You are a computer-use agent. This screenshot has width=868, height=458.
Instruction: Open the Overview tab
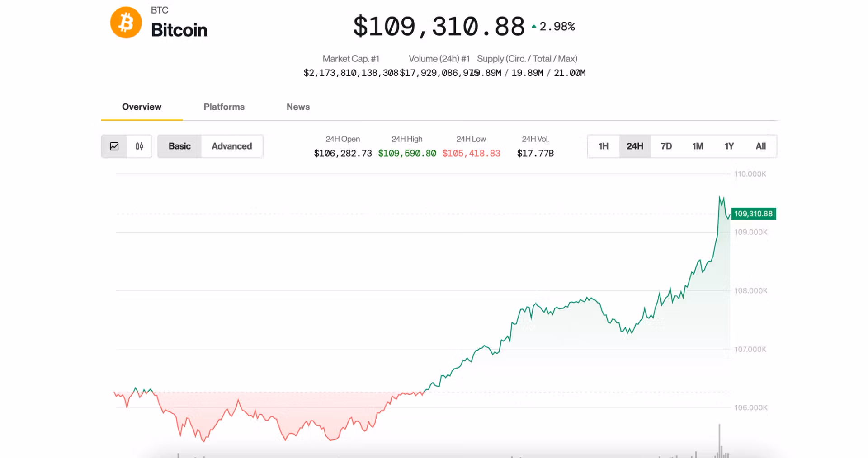(x=142, y=107)
